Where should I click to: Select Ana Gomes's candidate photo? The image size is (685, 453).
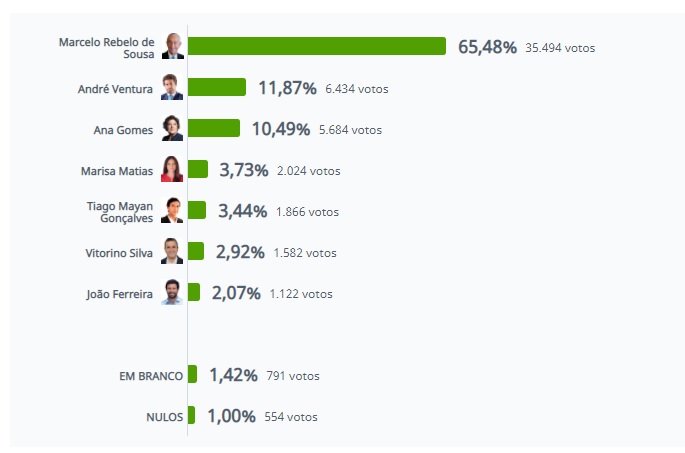173,129
